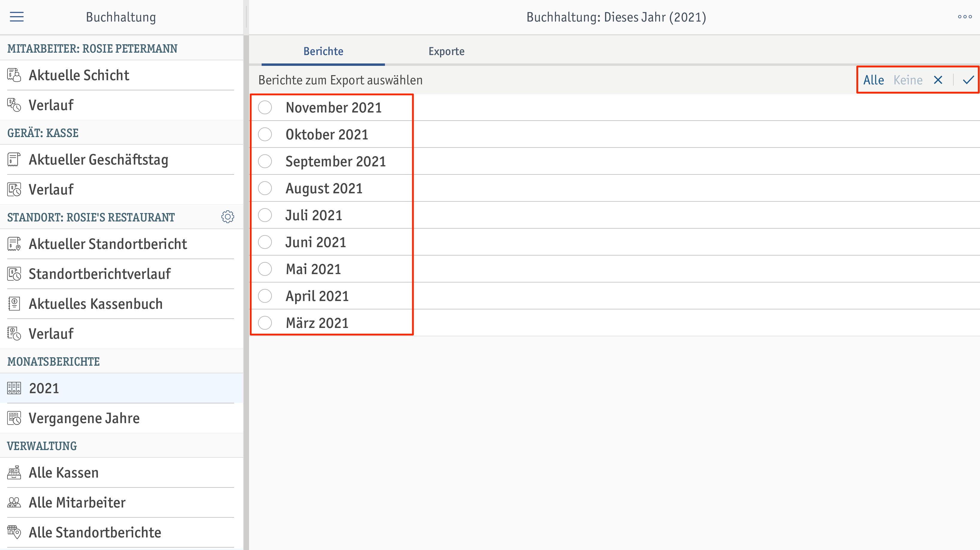Select the November 2021 report
The width and height of the screenshot is (980, 550).
265,108
